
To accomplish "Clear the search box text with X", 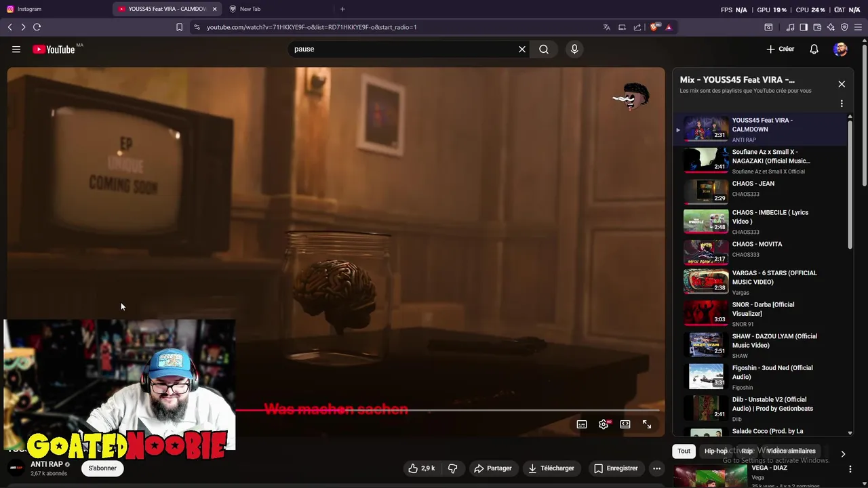I will coord(522,49).
